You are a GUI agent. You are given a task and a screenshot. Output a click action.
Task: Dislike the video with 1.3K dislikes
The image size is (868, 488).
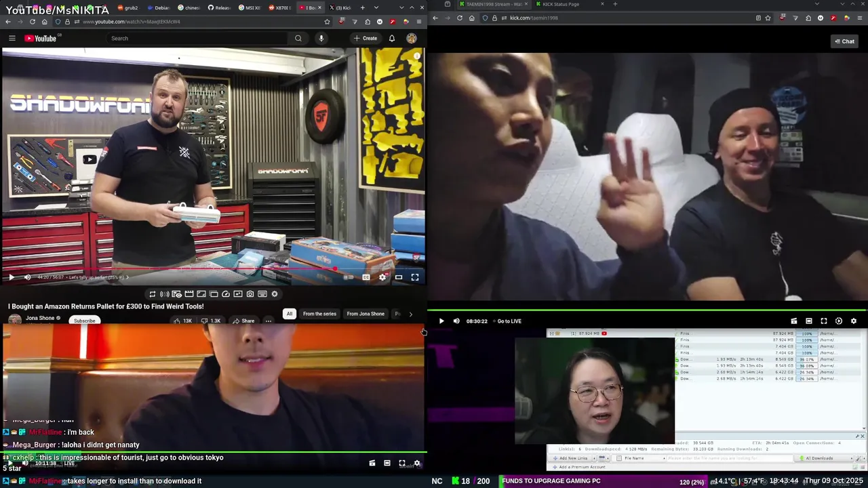click(x=212, y=321)
